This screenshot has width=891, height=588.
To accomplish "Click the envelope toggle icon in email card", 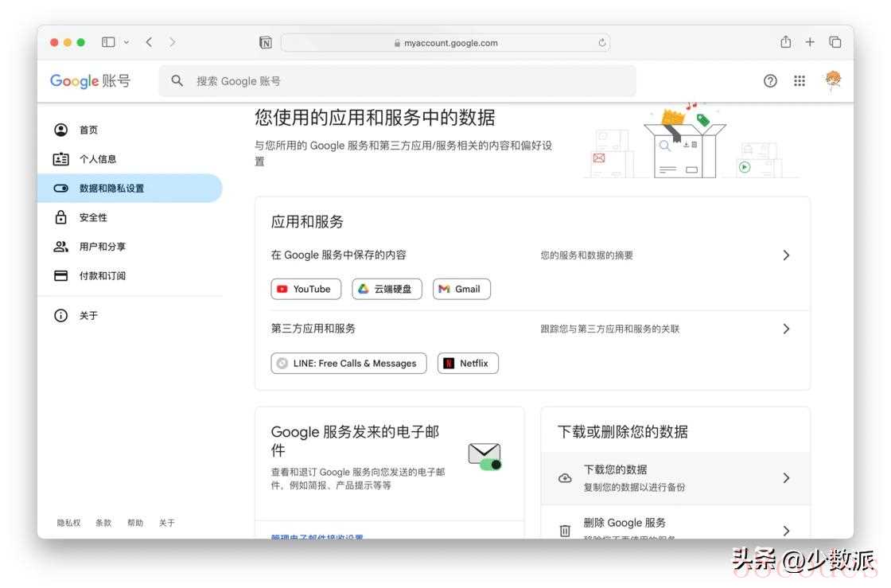I will [484, 457].
